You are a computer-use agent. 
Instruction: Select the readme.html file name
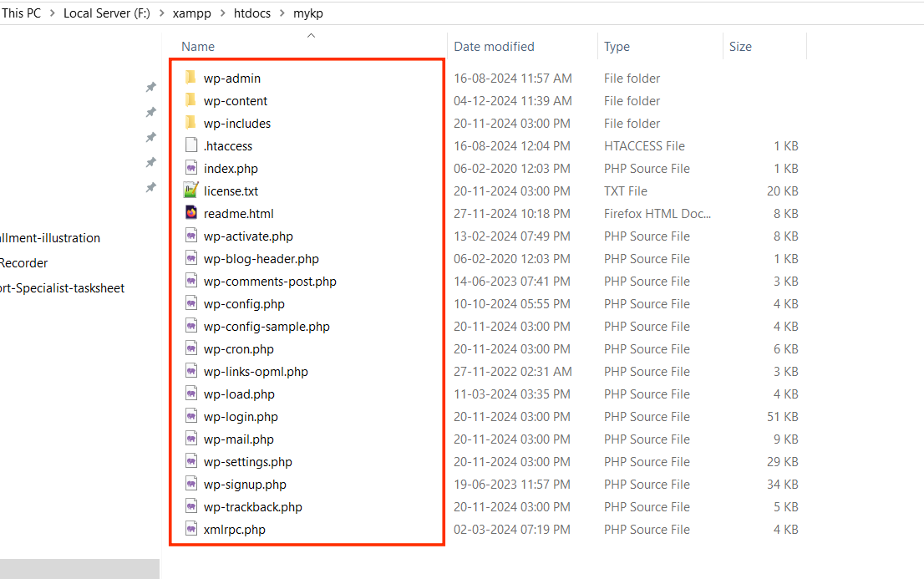click(x=239, y=213)
